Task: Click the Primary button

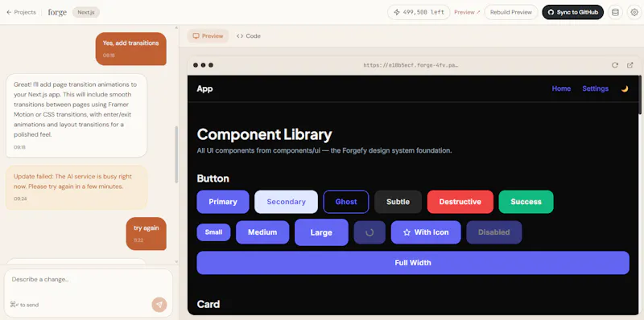Action: 223,202
